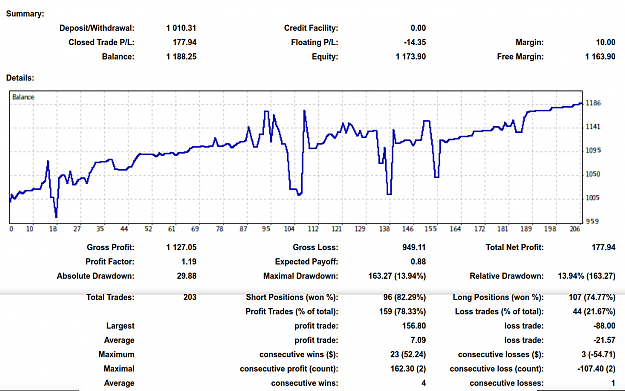
Task: Select the largest profit trade value 156.80
Action: [x=414, y=326]
